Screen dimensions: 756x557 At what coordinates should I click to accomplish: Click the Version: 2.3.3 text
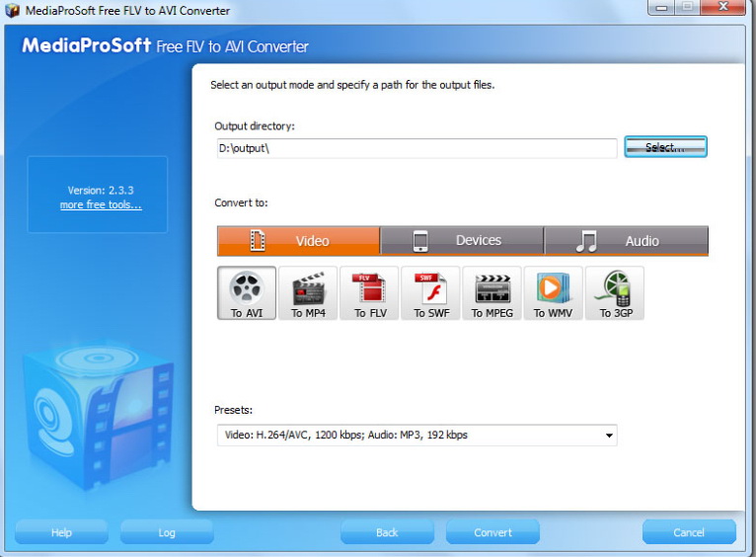[101, 190]
